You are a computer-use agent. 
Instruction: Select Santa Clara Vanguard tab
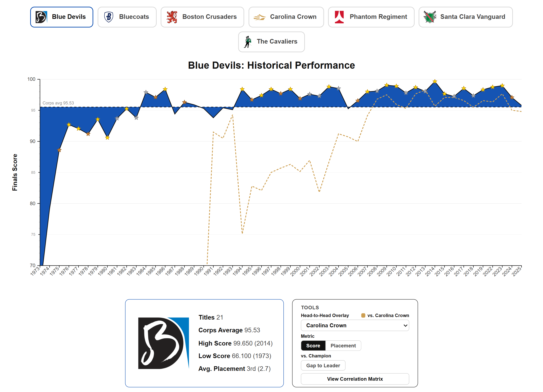coord(465,17)
